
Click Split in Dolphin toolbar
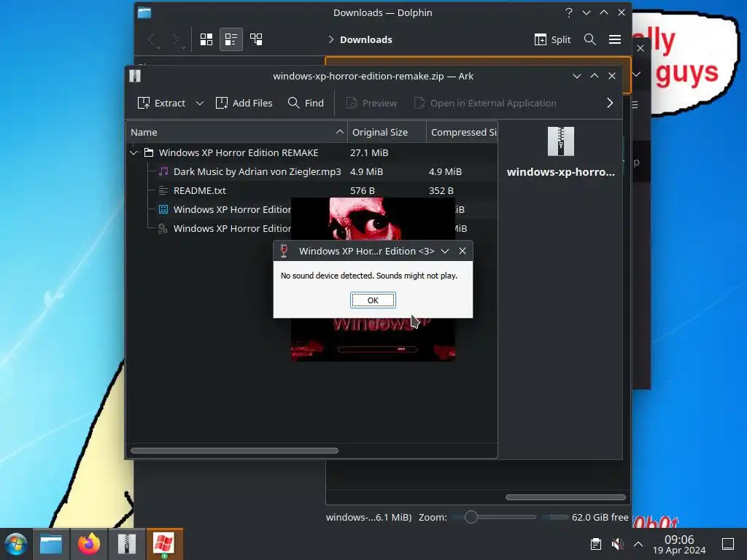point(553,39)
